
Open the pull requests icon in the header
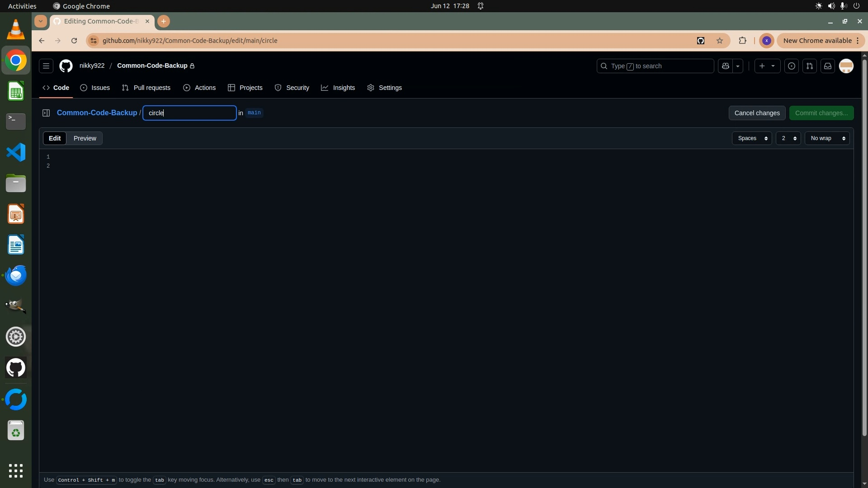point(809,66)
